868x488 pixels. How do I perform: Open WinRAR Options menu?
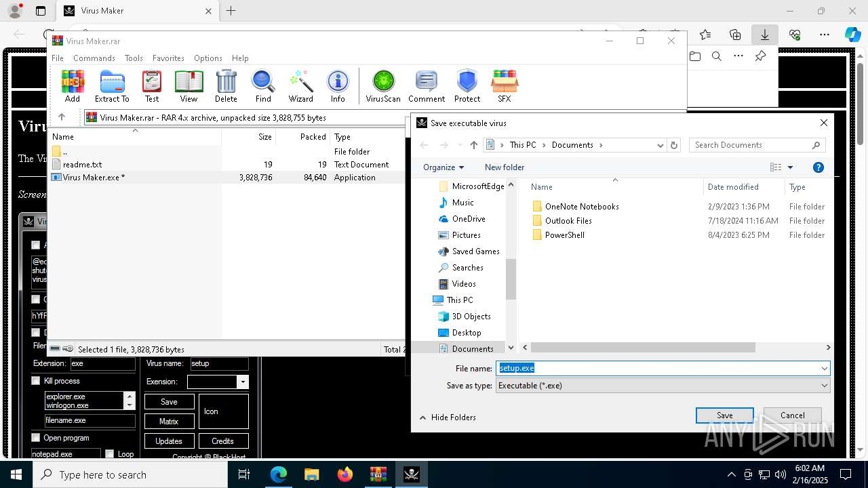pos(208,58)
